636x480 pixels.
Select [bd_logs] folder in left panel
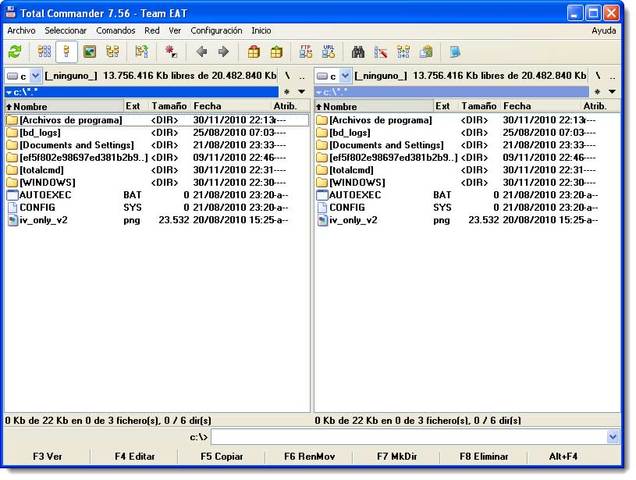157,133
